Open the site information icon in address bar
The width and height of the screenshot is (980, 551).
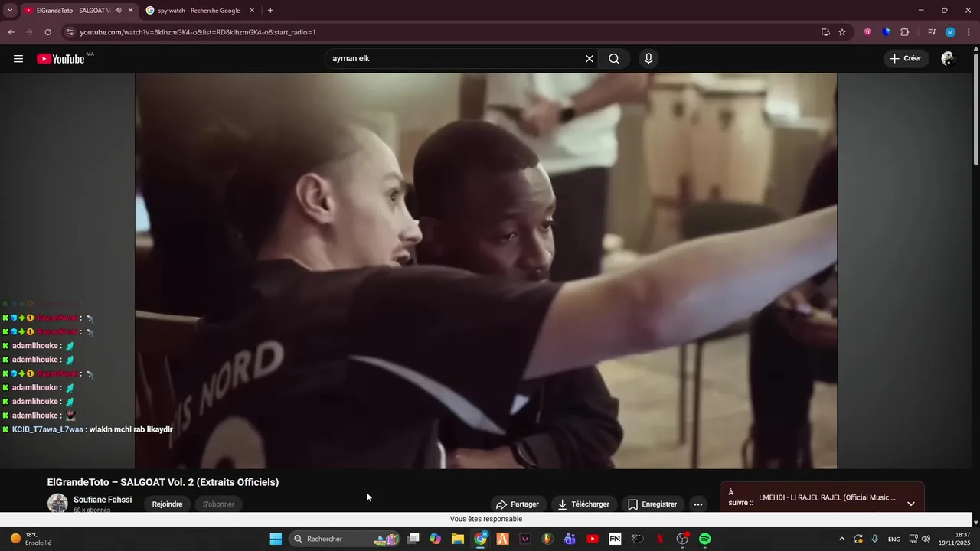(x=70, y=32)
